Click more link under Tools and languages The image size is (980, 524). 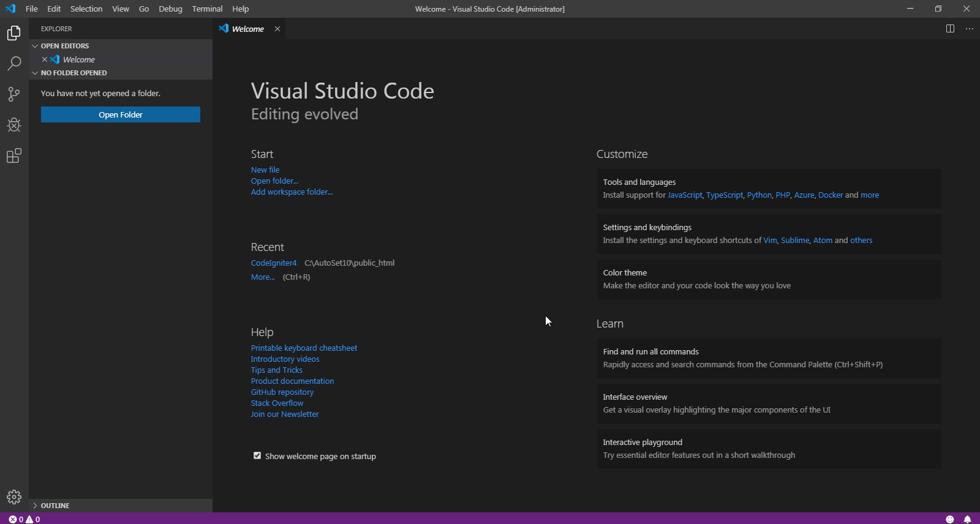point(870,195)
